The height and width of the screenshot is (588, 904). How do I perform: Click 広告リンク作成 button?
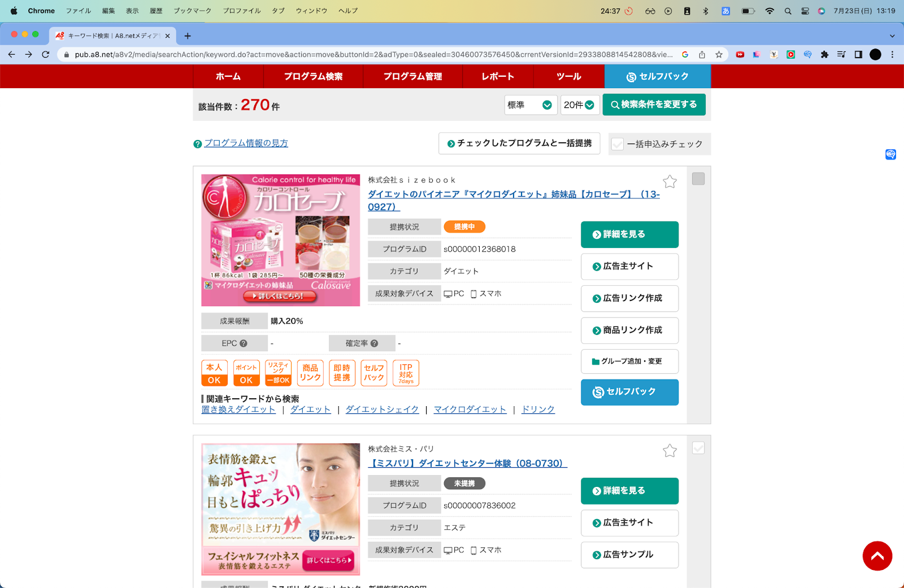629,298
